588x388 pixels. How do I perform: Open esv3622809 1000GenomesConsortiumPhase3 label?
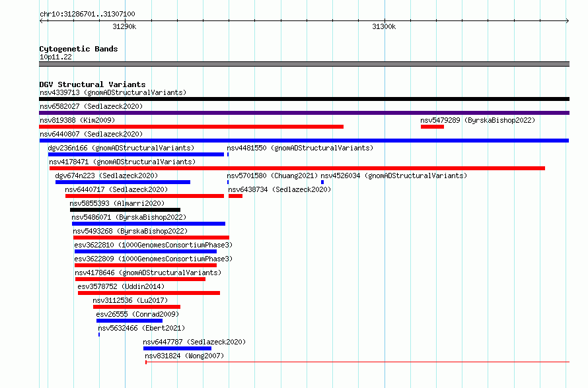click(153, 259)
